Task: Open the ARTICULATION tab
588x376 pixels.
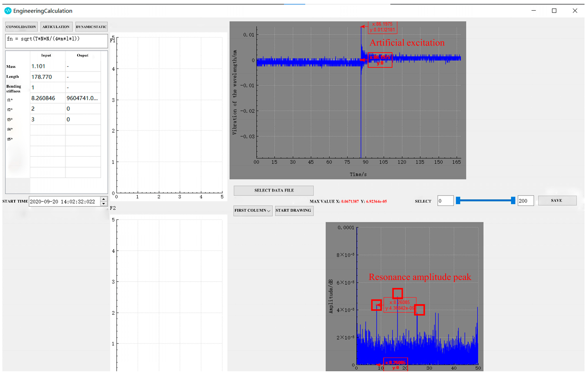Action: [56, 27]
